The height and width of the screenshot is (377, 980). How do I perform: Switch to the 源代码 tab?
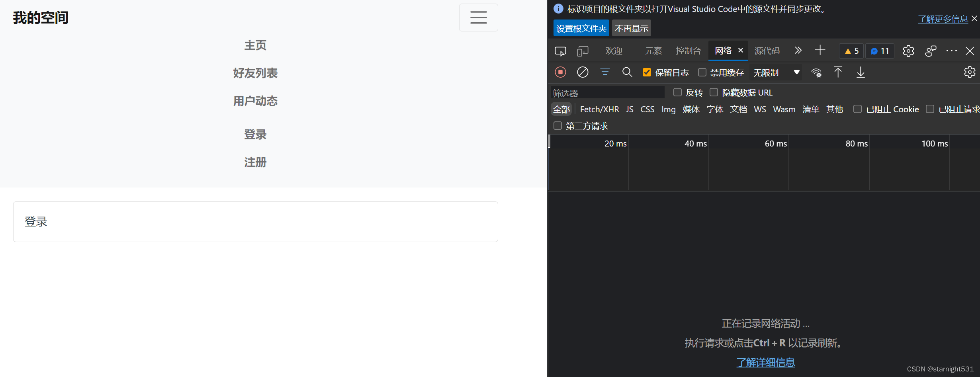767,51
